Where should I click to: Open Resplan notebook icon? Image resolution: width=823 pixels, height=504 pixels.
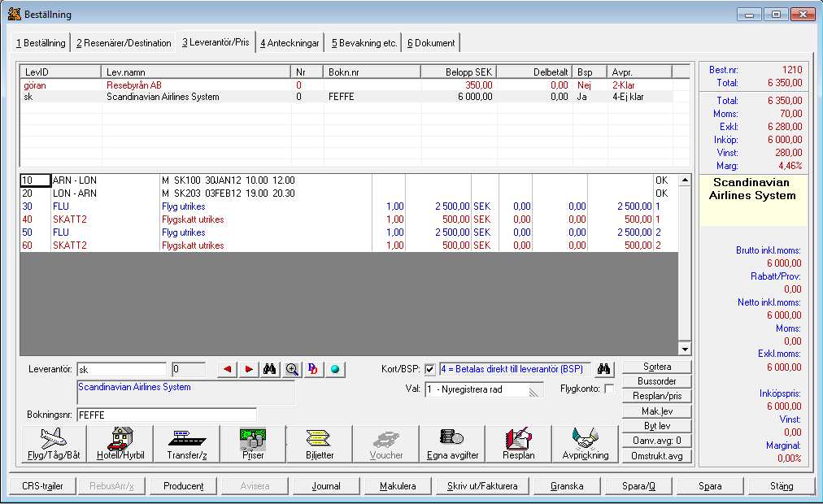click(519, 444)
